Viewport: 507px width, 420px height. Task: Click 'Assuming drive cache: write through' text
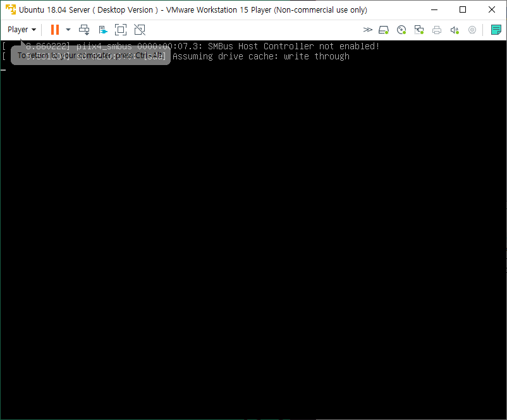coord(261,56)
